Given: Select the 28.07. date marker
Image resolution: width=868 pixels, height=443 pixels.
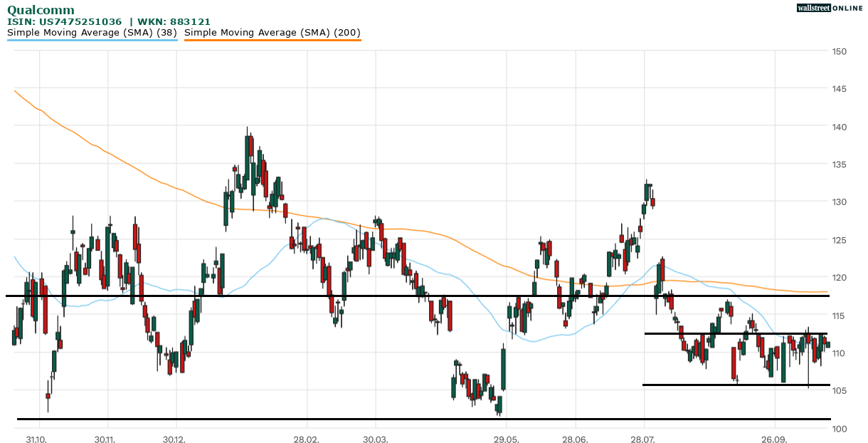Looking at the screenshot, I should [643, 438].
